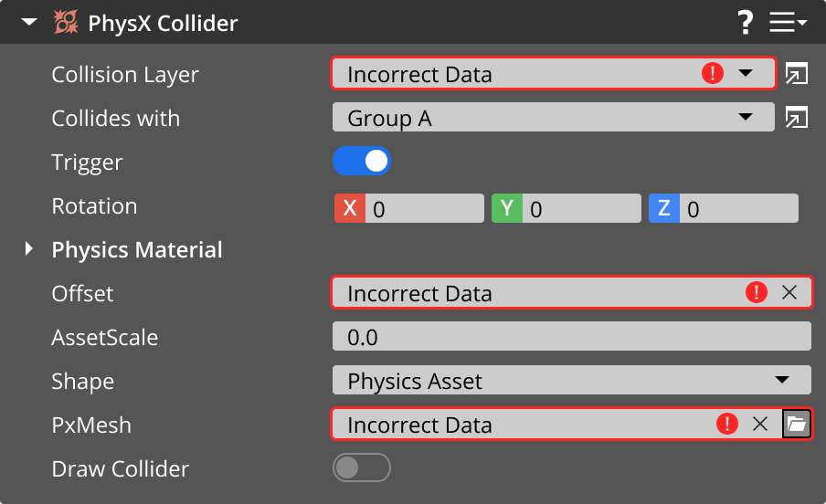Browse for PxMesh asset folder icon
This screenshot has width=826, height=504.
pos(797,425)
